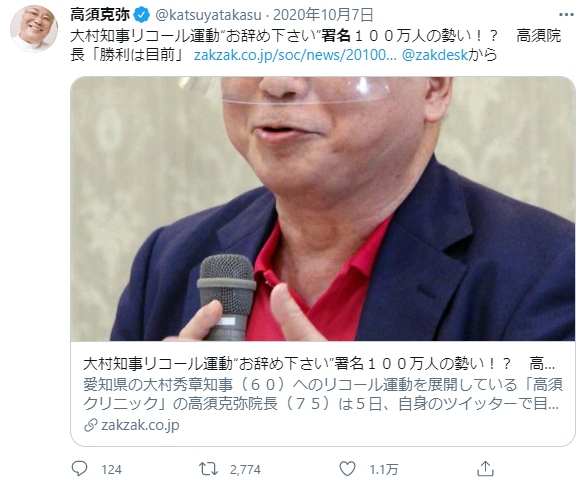
Task: Open the @zakdesk mention
Action: pos(435,55)
